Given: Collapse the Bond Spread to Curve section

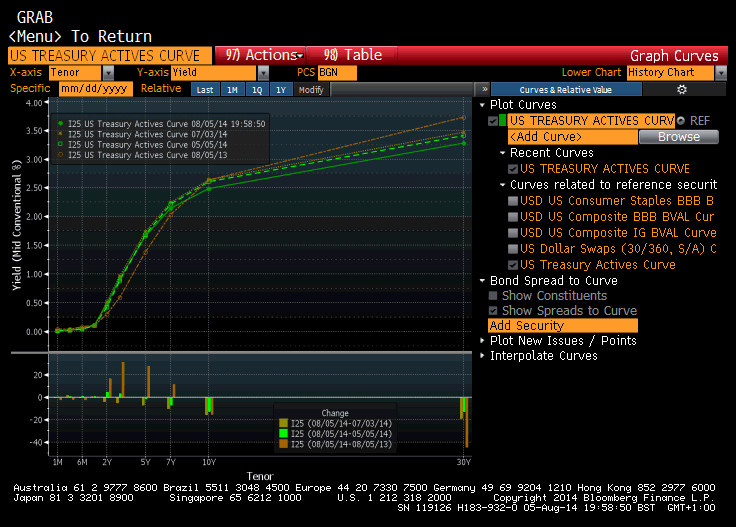Looking at the screenshot, I should pos(482,281).
